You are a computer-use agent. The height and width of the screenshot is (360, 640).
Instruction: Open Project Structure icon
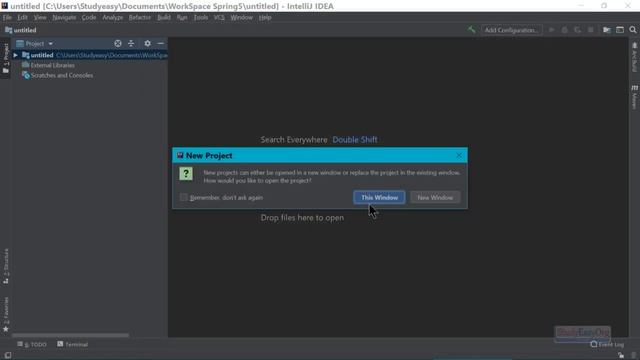(607, 30)
